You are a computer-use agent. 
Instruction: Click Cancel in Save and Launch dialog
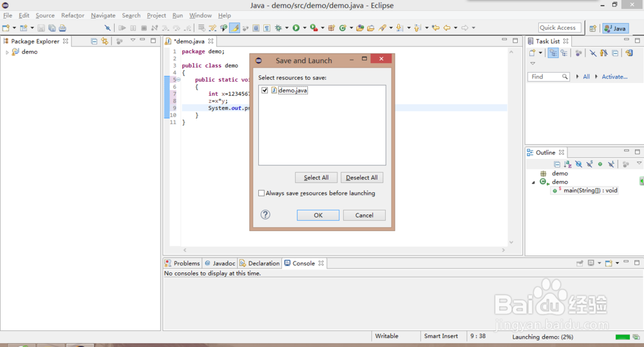pos(365,215)
